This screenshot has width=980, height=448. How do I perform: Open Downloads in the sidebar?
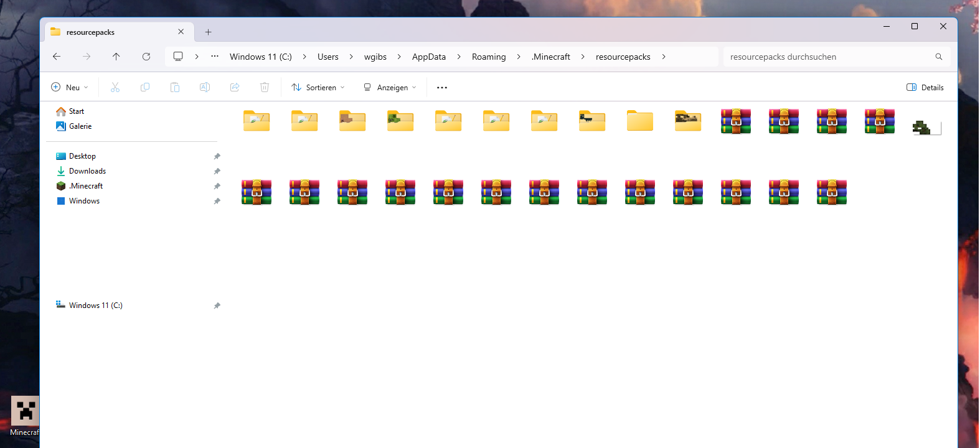click(87, 171)
